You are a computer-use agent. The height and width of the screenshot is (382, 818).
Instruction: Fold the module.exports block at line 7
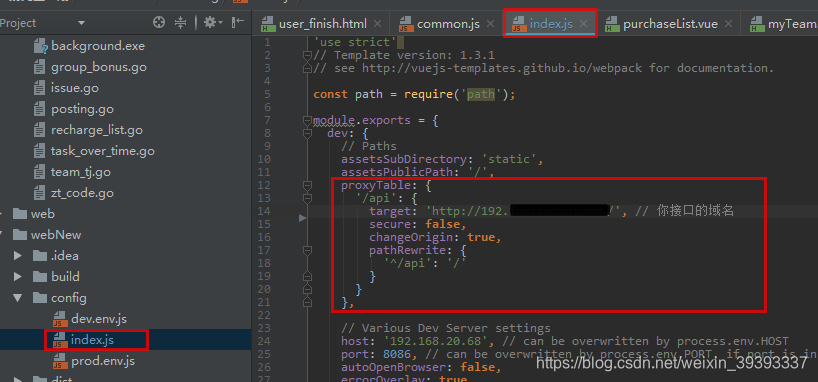(308, 121)
